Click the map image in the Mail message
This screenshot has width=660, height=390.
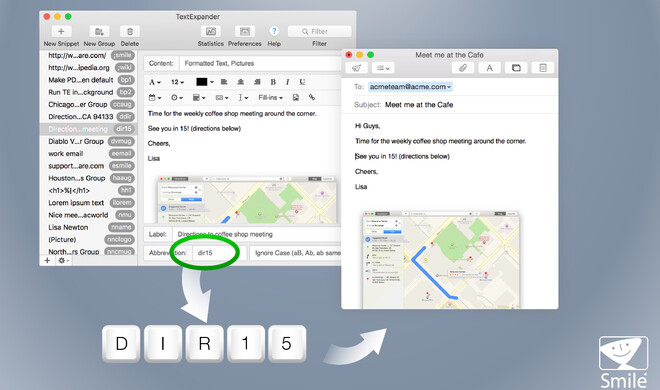coord(441,260)
